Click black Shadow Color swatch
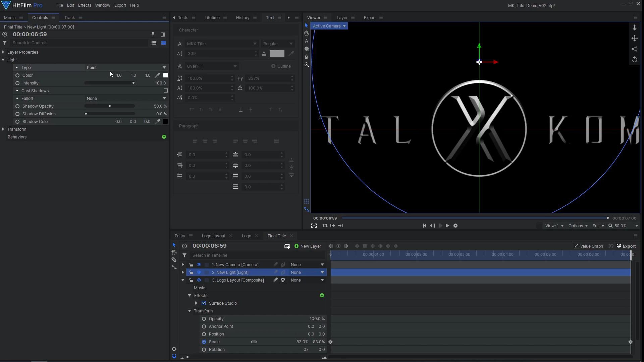Image resolution: width=644 pixels, height=362 pixels. [x=165, y=122]
